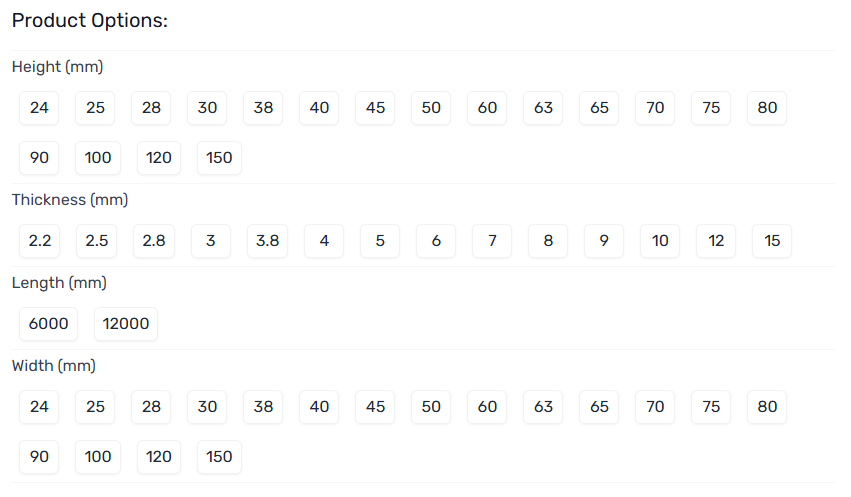
Task: Choose Height option 38
Action: (263, 108)
